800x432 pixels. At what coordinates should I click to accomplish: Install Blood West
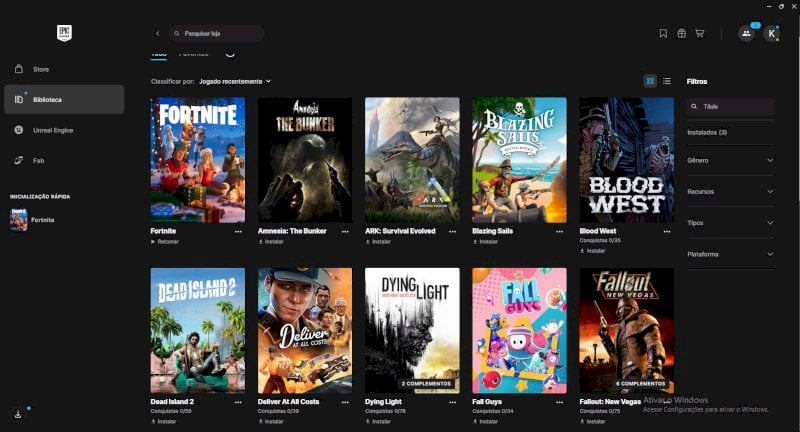(592, 251)
